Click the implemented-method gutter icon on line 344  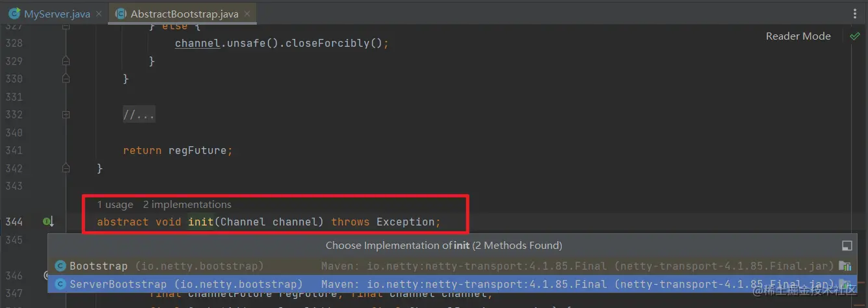point(48,222)
